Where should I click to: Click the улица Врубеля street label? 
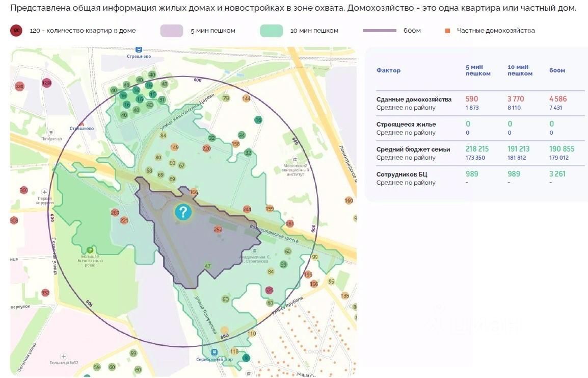tap(287, 305)
